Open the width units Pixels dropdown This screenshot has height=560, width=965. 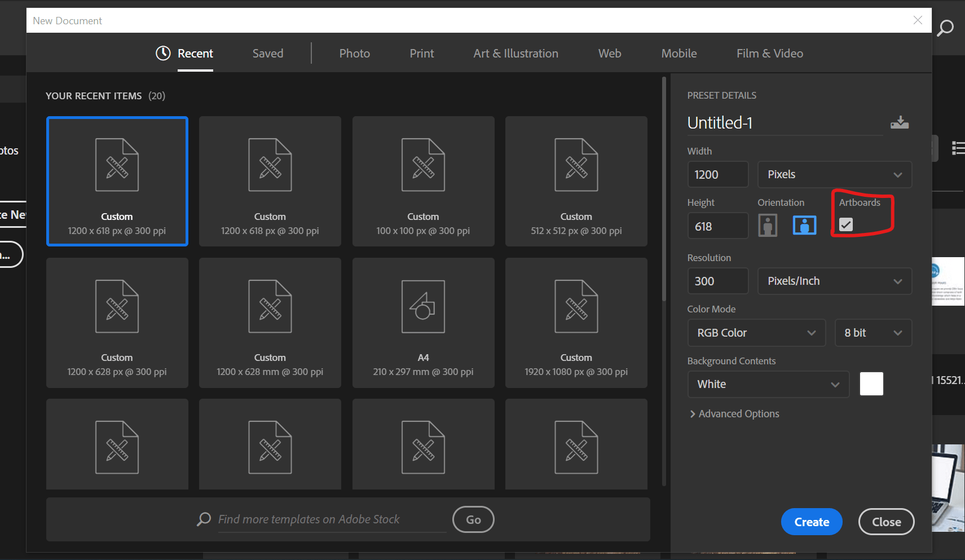(835, 175)
